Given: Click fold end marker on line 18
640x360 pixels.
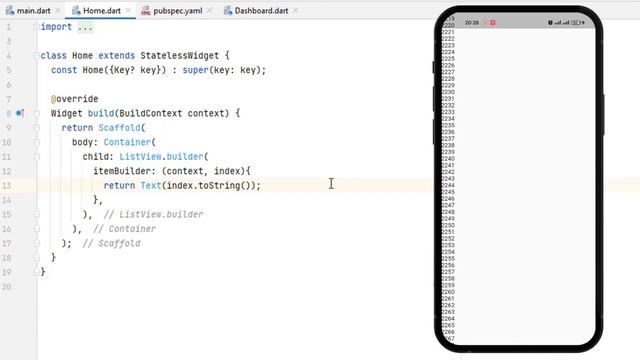Looking at the screenshot, I should pyautogui.click(x=37, y=258).
